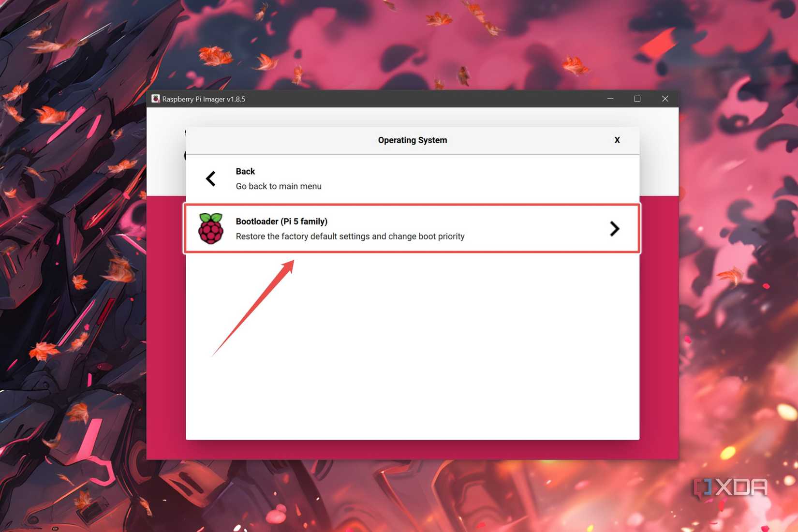
Task: Click the Back label in the list
Action: click(x=245, y=171)
